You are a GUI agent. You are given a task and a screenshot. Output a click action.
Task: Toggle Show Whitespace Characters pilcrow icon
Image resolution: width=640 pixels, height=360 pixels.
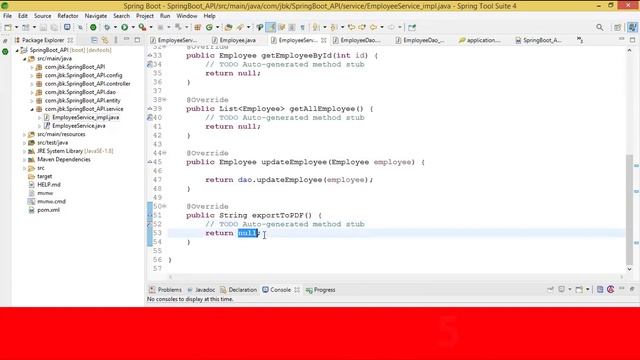(x=302, y=27)
